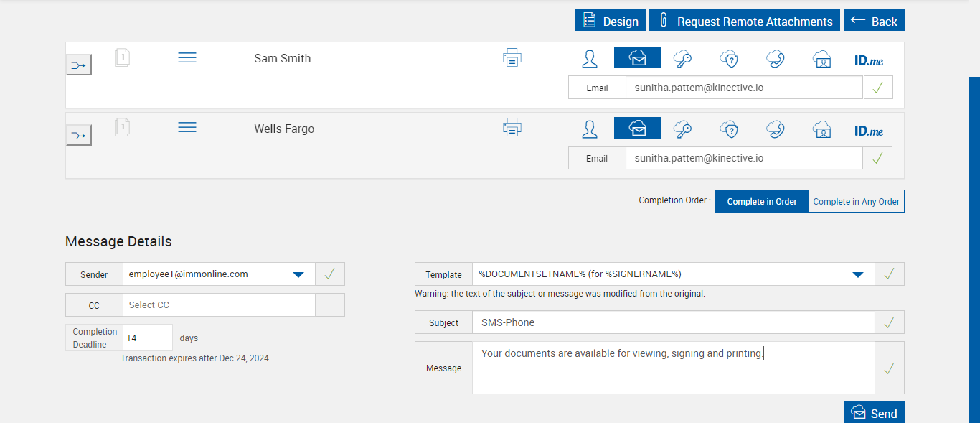Select password key delivery for Sam Smith
Image resolution: width=980 pixels, height=423 pixels.
pos(682,58)
